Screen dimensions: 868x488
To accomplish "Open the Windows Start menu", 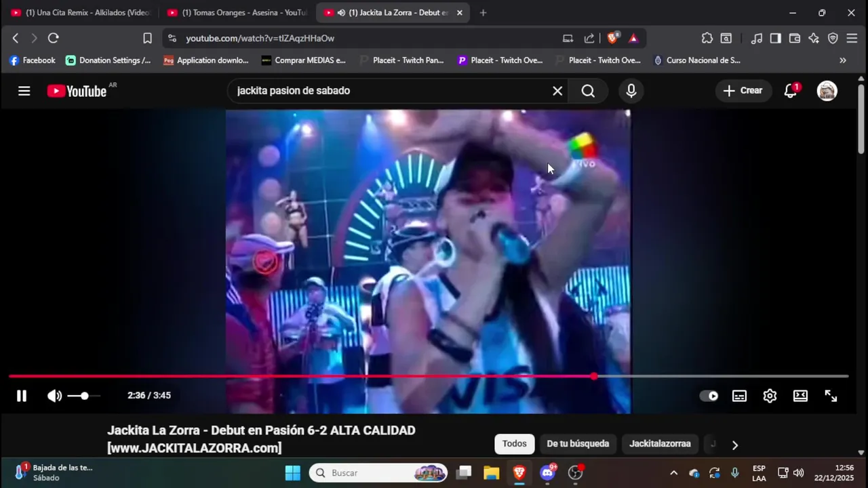I will coord(293,472).
